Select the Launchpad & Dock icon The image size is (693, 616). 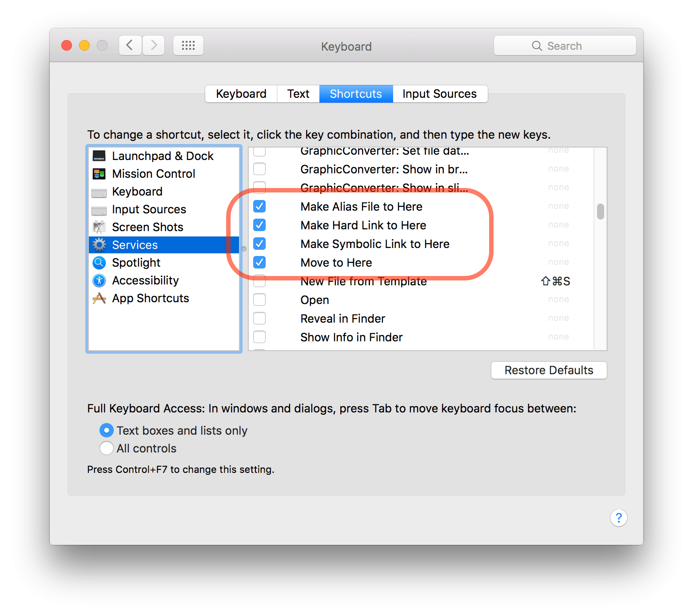click(99, 156)
